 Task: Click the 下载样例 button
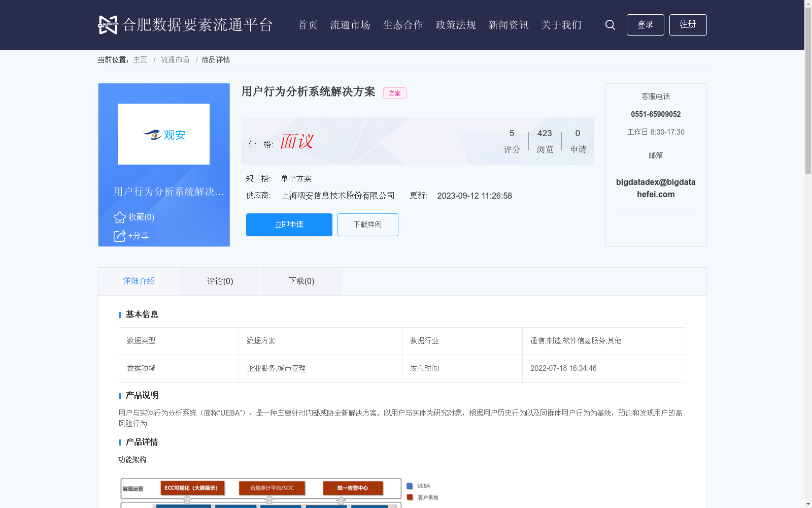click(368, 225)
